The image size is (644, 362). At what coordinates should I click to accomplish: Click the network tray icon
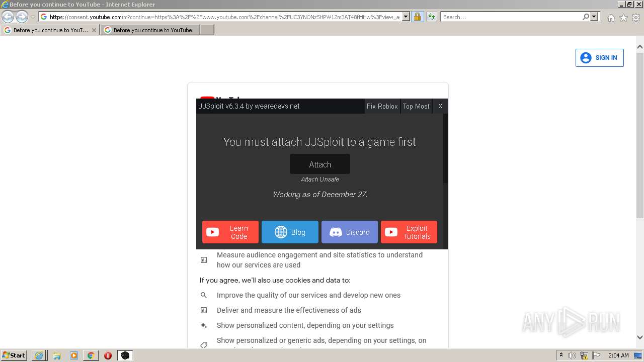click(584, 355)
